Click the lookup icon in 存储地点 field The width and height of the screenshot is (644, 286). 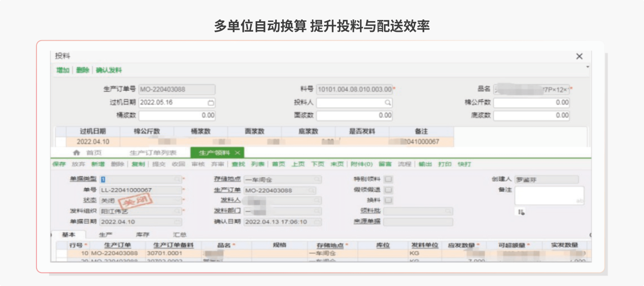317,179
